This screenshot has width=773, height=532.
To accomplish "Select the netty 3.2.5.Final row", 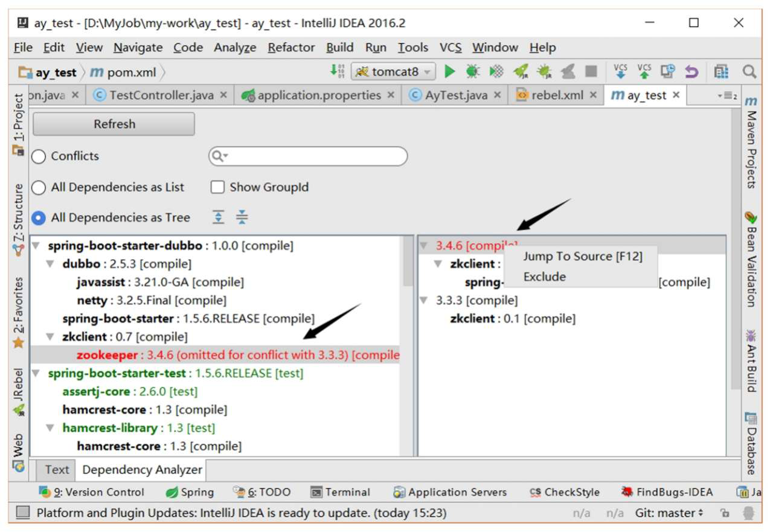I will pos(151,300).
